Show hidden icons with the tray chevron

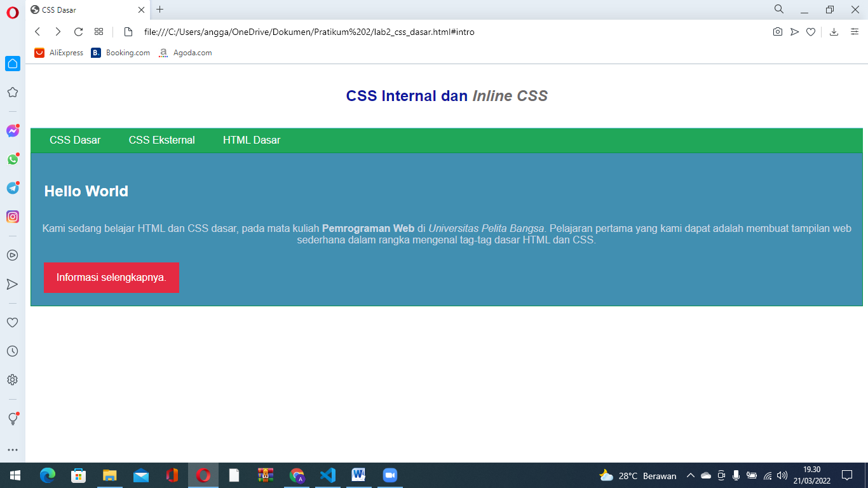(x=689, y=475)
